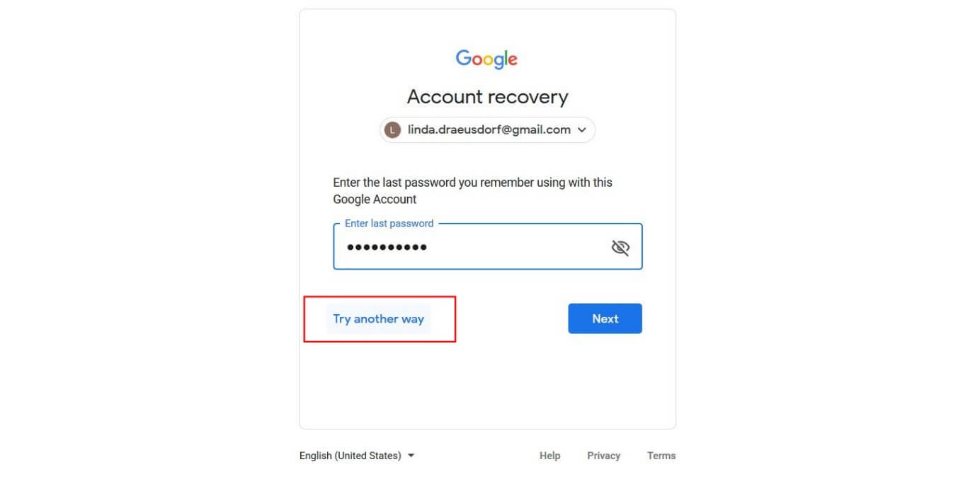Click the Account recovery heading
This screenshot has width=980, height=486.
pos(487,97)
